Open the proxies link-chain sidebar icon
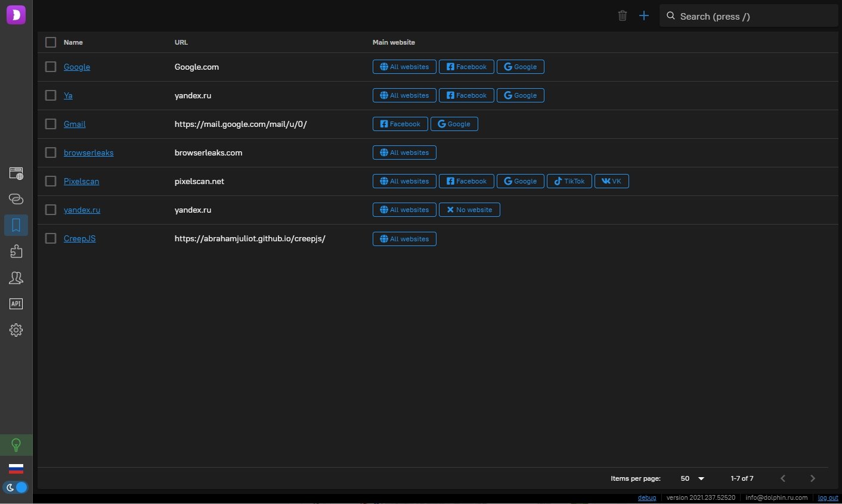This screenshot has width=842, height=504. click(x=16, y=199)
